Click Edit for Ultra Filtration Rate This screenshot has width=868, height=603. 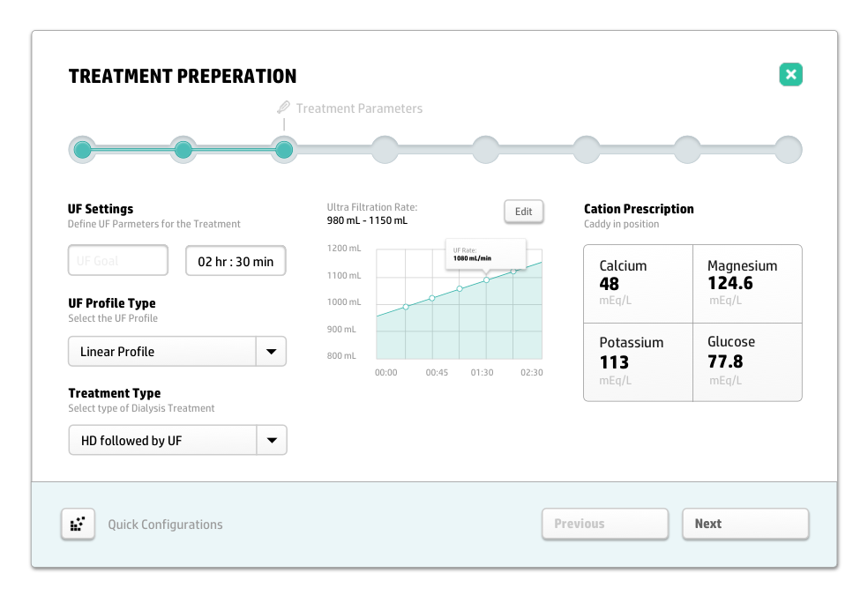pos(524,212)
